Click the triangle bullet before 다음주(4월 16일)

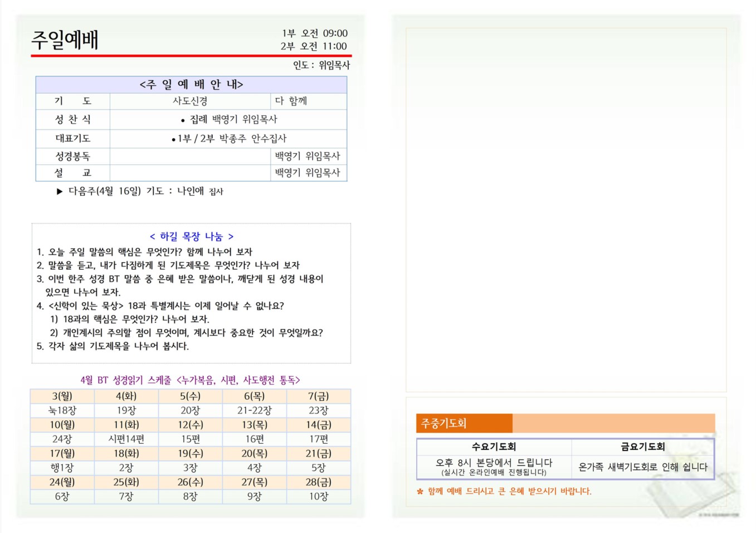point(60,192)
